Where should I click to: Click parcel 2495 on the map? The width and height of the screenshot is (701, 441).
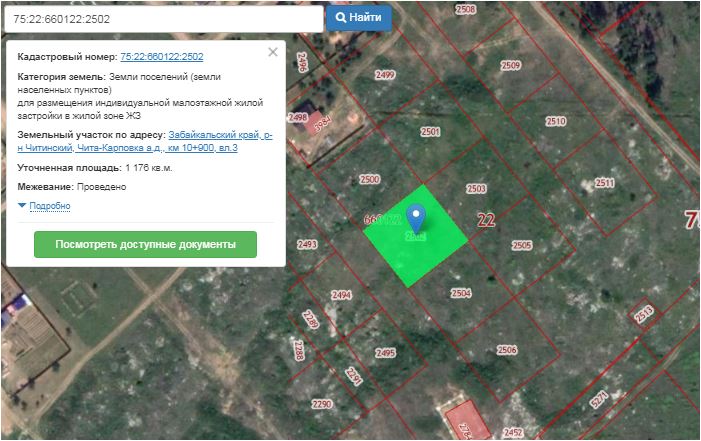point(385,353)
